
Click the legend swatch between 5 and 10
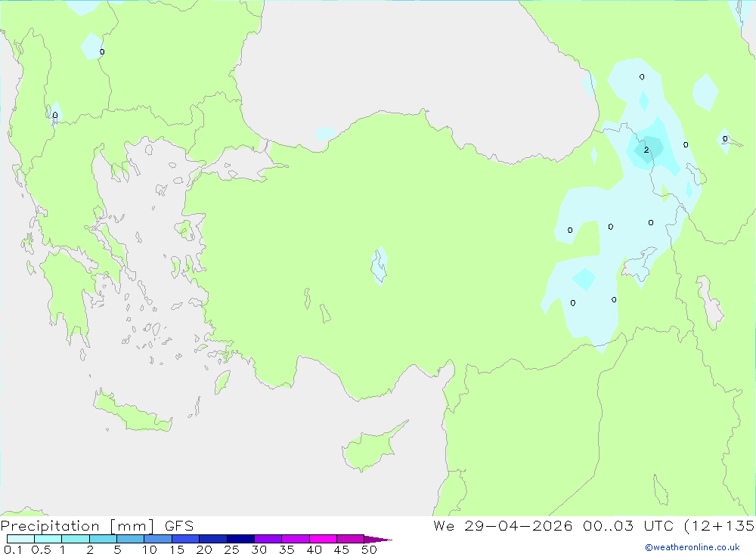click(x=131, y=539)
